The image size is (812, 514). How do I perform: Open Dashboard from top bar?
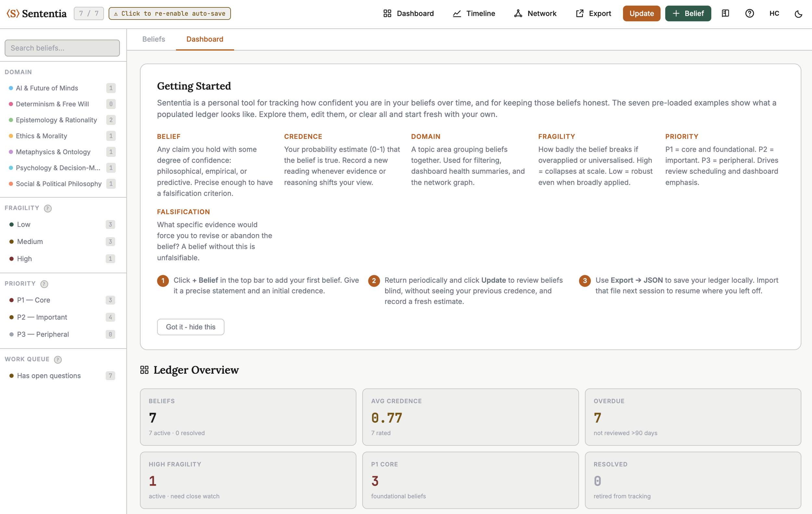point(408,14)
